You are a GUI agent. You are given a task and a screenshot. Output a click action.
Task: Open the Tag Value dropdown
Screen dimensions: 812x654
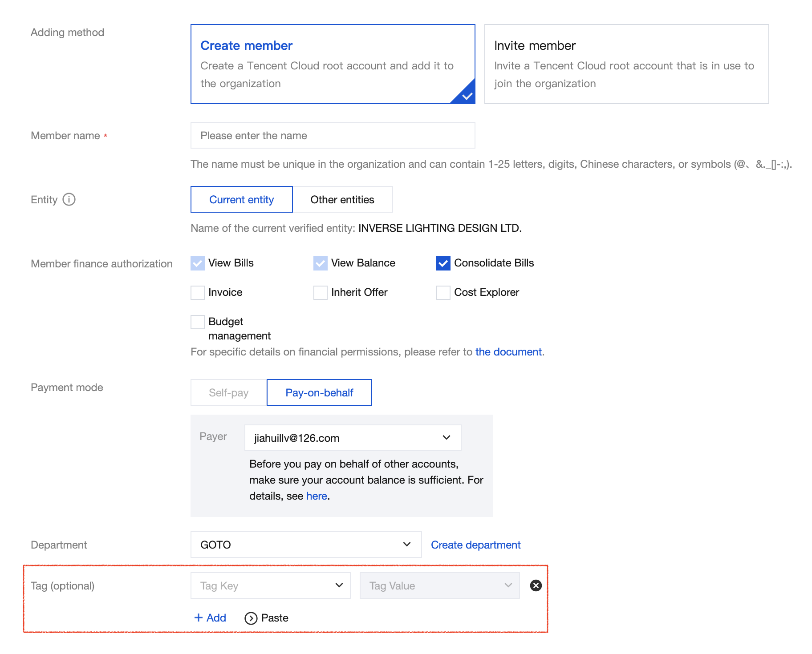pos(439,585)
